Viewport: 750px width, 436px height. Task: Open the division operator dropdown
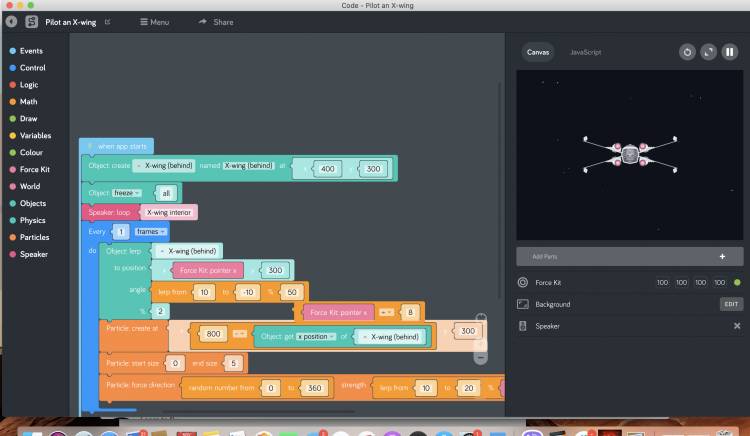point(386,312)
